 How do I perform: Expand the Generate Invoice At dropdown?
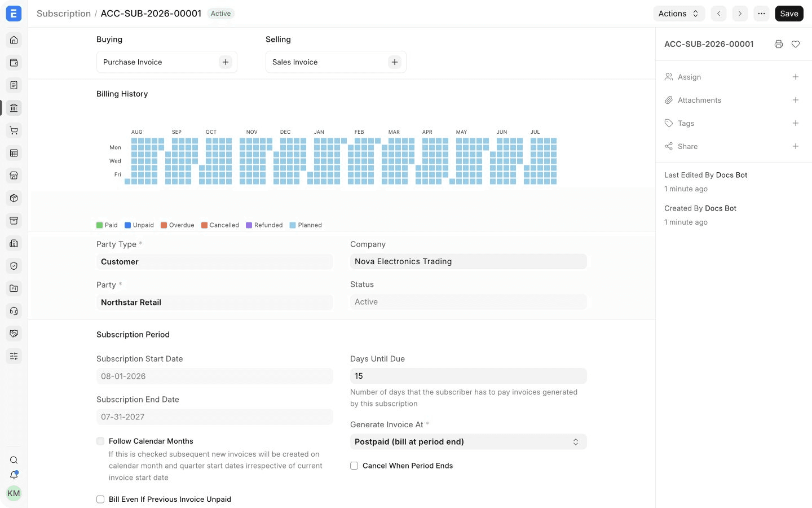click(469, 442)
